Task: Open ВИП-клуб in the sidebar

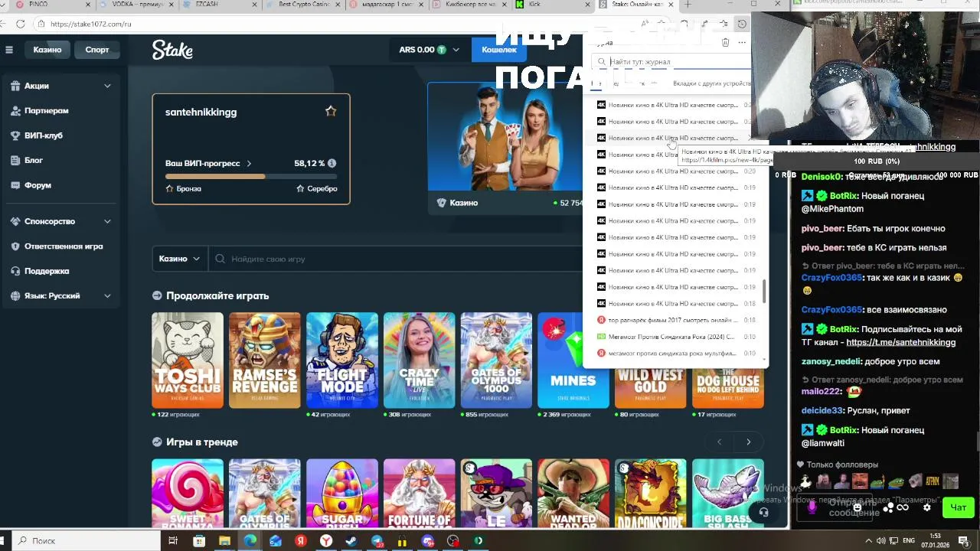Action: [x=43, y=135]
